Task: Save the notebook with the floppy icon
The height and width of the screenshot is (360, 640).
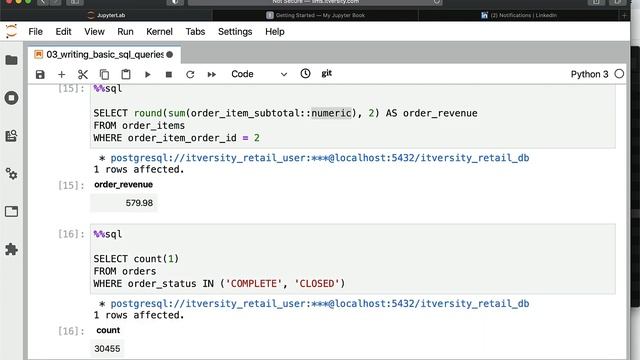Action: (40, 74)
